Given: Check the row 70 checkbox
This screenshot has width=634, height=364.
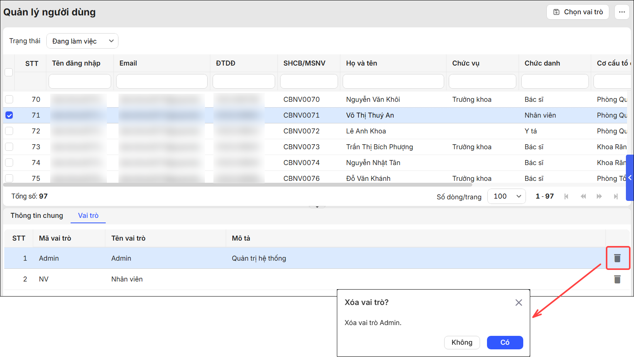Looking at the screenshot, I should 9,99.
